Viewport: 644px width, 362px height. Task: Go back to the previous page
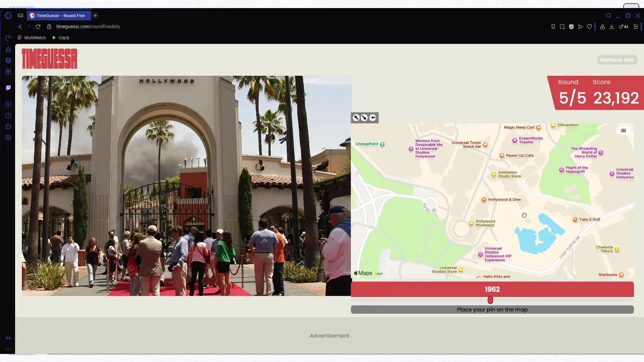click(20, 27)
